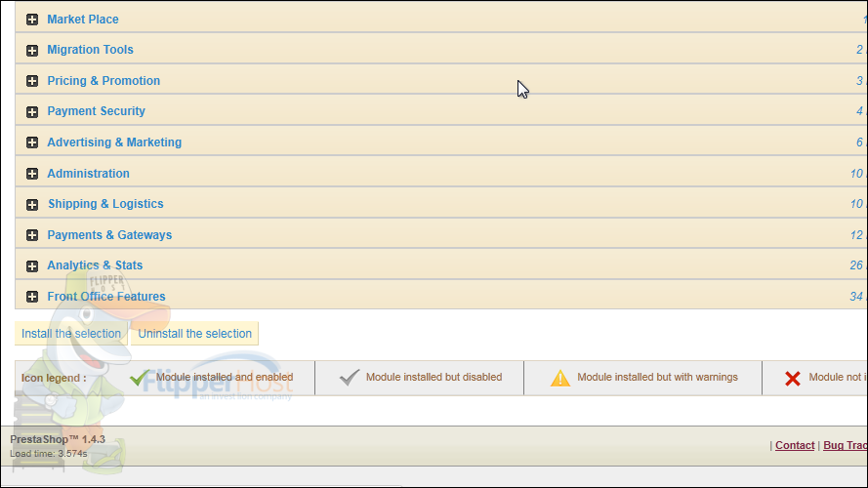Click the green checkmark legend icon
This screenshot has height=488, width=868.
click(139, 378)
